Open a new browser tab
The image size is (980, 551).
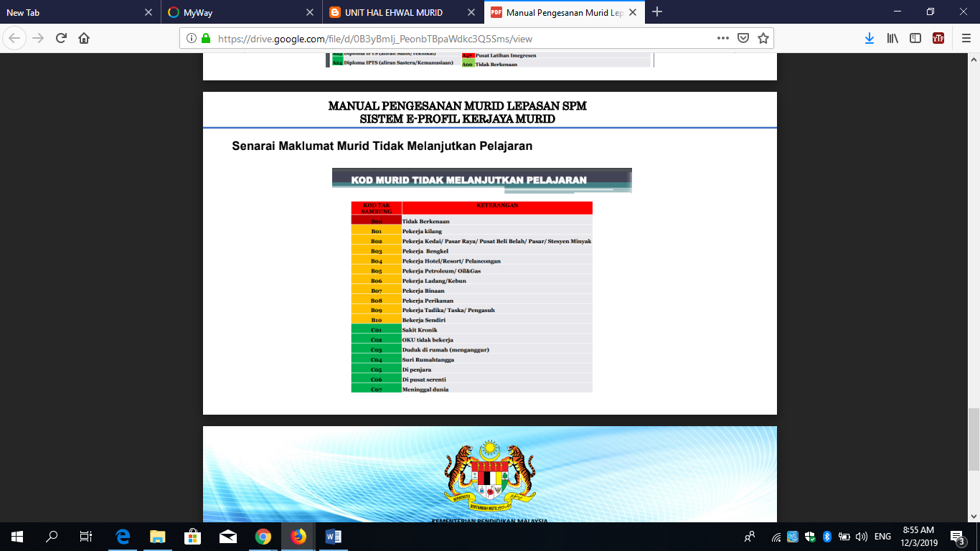[657, 12]
